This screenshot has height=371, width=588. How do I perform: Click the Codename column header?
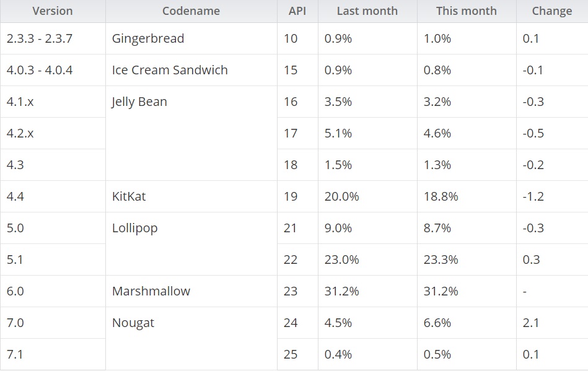[191, 11]
